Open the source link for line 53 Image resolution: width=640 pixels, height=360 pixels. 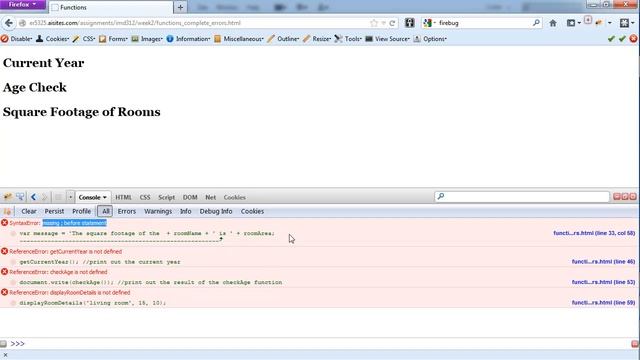click(603, 282)
